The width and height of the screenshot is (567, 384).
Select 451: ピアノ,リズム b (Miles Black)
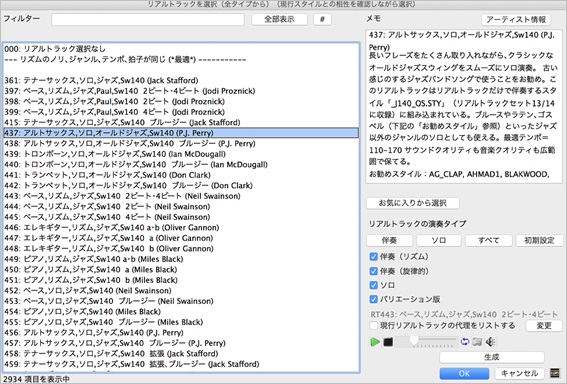tap(181, 280)
